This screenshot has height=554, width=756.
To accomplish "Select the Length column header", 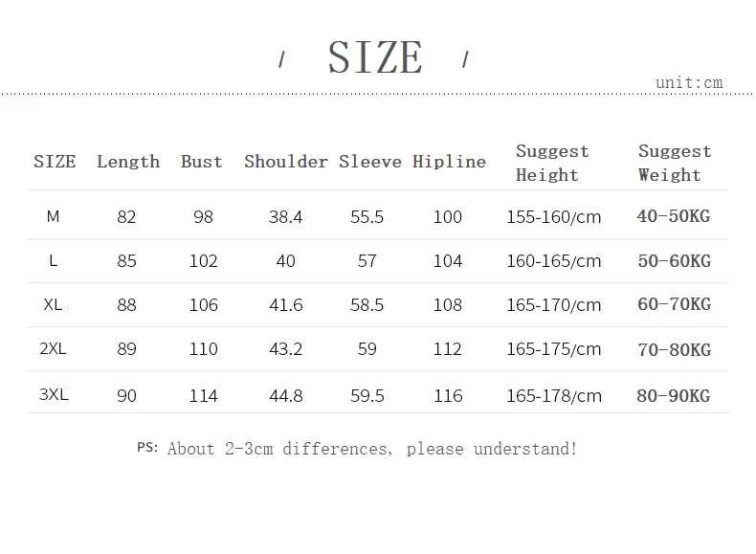I will (x=128, y=162).
